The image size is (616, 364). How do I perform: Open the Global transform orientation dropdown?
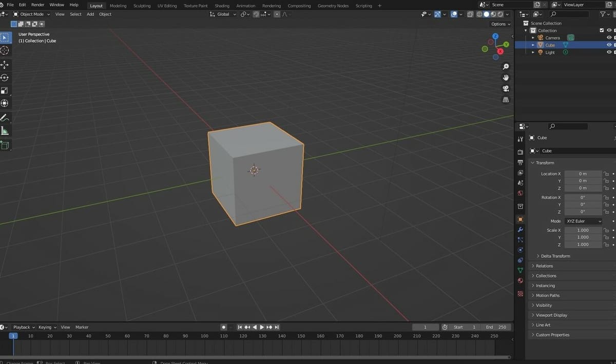(223, 14)
